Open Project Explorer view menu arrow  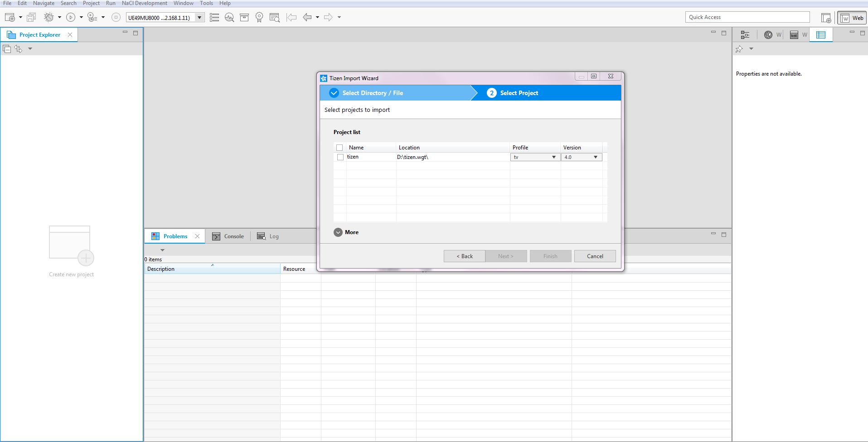point(30,48)
